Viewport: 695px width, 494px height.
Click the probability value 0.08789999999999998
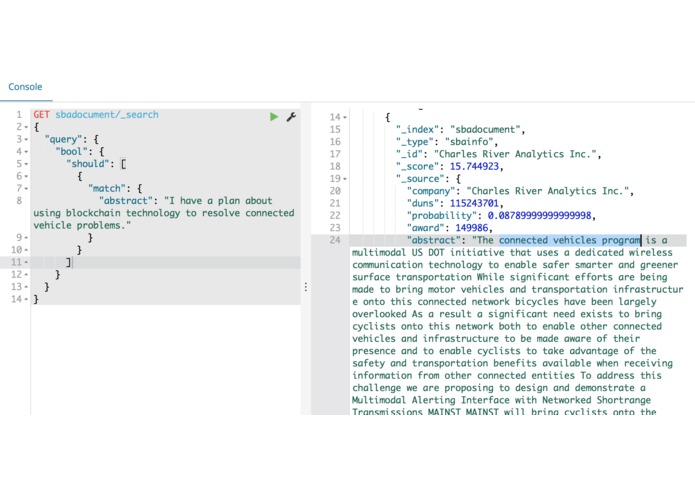(x=539, y=216)
